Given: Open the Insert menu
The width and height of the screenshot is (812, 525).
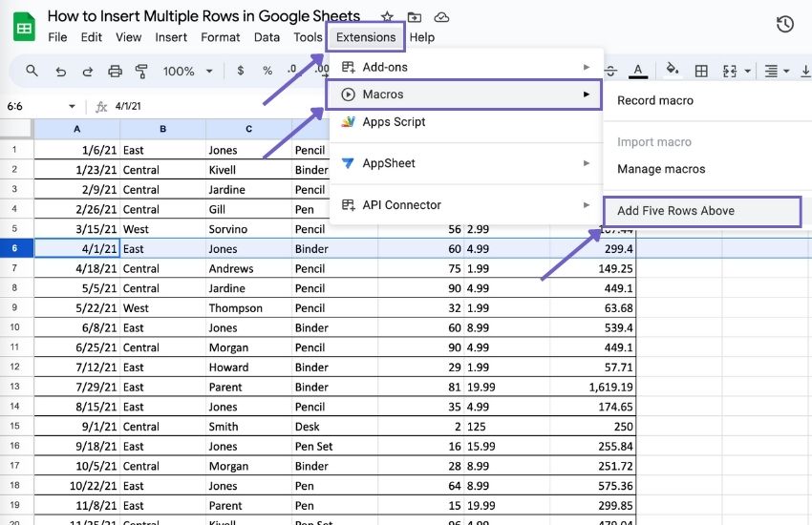Looking at the screenshot, I should [x=171, y=37].
